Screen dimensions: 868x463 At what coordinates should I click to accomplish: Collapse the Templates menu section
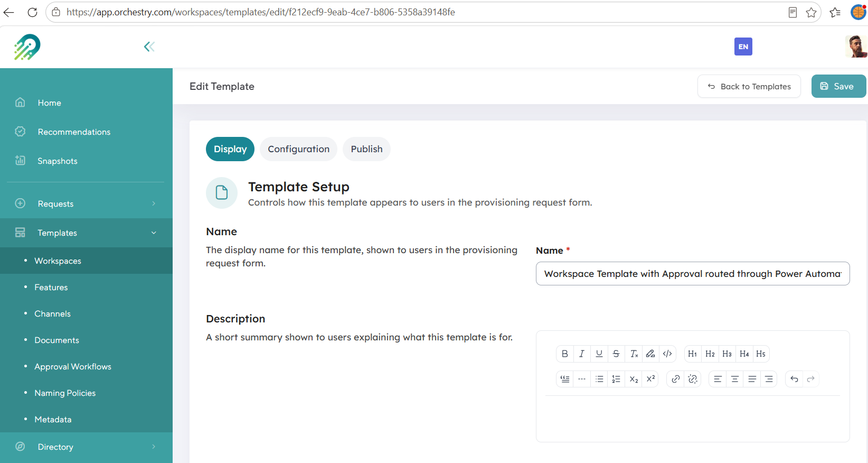pos(86,233)
